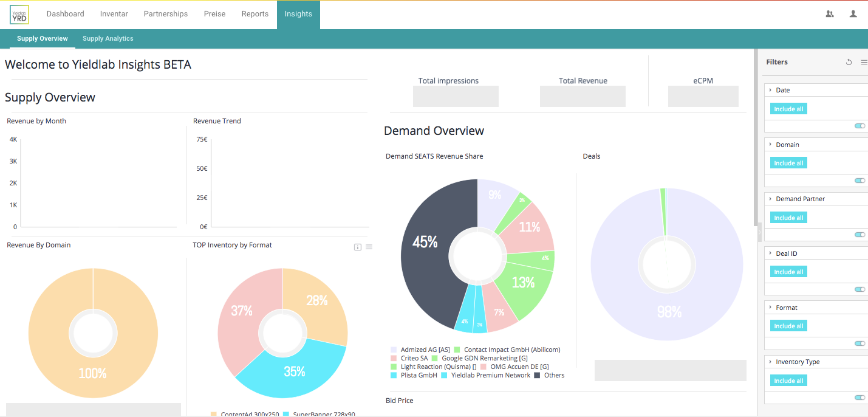Toggle the Inventory Type filter switch
Image resolution: width=868 pixels, height=417 pixels.
click(859, 398)
